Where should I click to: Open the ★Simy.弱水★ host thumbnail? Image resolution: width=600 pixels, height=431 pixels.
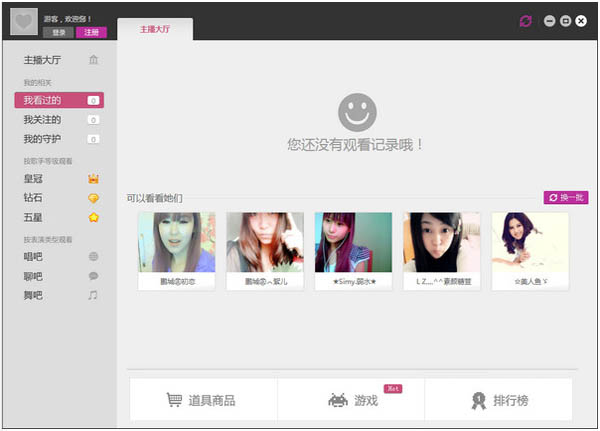pos(353,242)
